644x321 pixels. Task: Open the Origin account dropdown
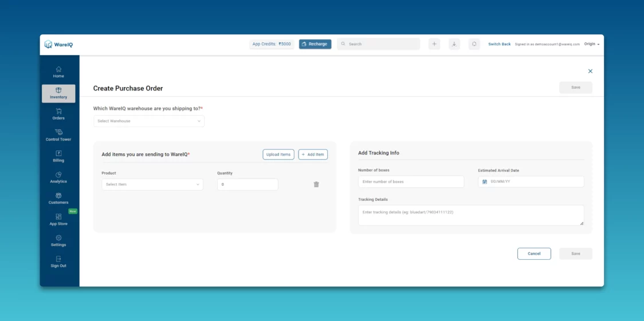coord(592,44)
